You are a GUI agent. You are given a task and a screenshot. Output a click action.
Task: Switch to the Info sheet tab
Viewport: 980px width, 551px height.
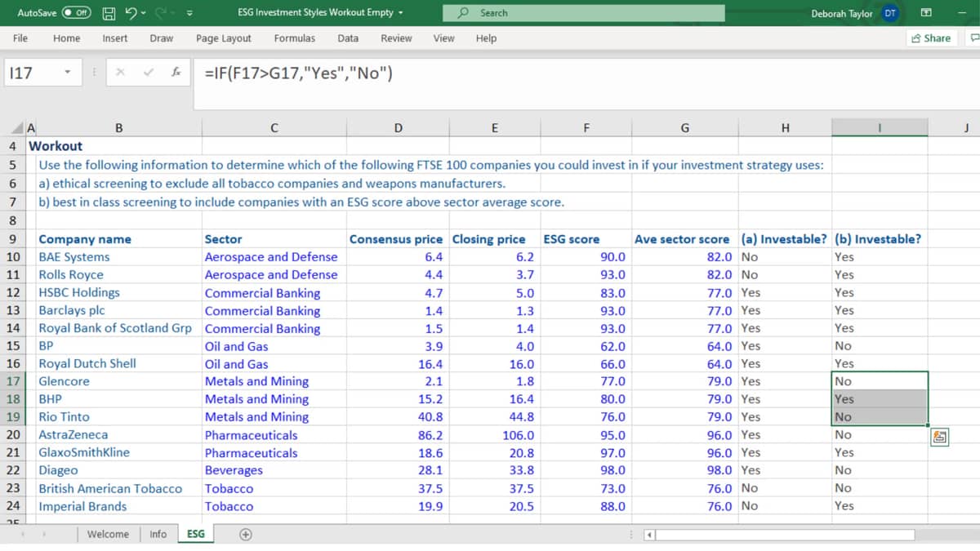click(x=158, y=534)
